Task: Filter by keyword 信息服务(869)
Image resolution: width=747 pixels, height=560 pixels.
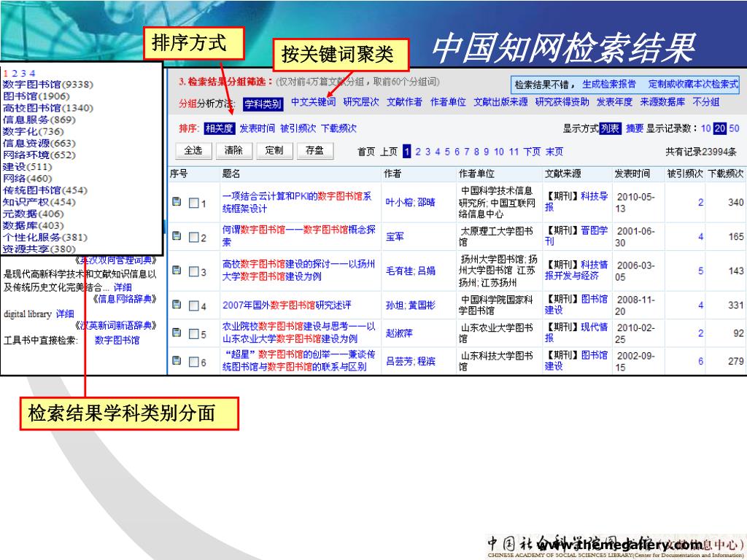Action: [x=39, y=120]
